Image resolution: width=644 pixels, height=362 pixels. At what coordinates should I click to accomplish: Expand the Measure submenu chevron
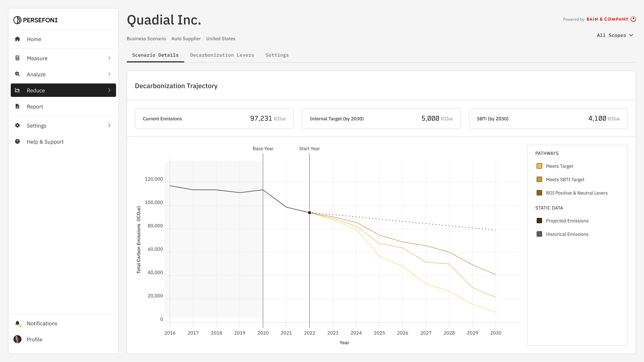109,58
